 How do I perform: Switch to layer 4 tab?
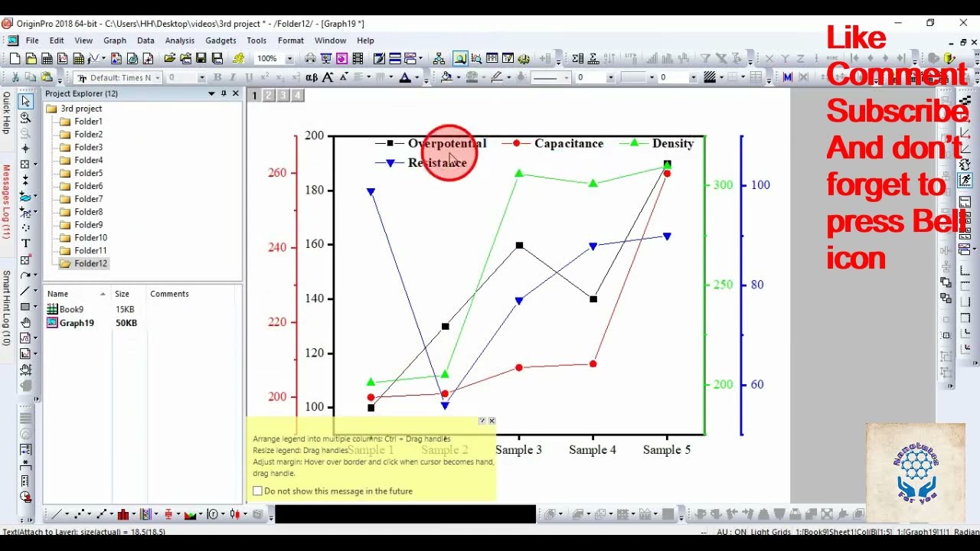tap(297, 96)
